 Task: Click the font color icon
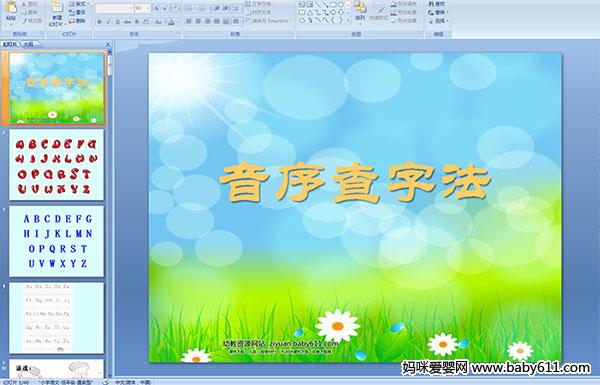(171, 22)
